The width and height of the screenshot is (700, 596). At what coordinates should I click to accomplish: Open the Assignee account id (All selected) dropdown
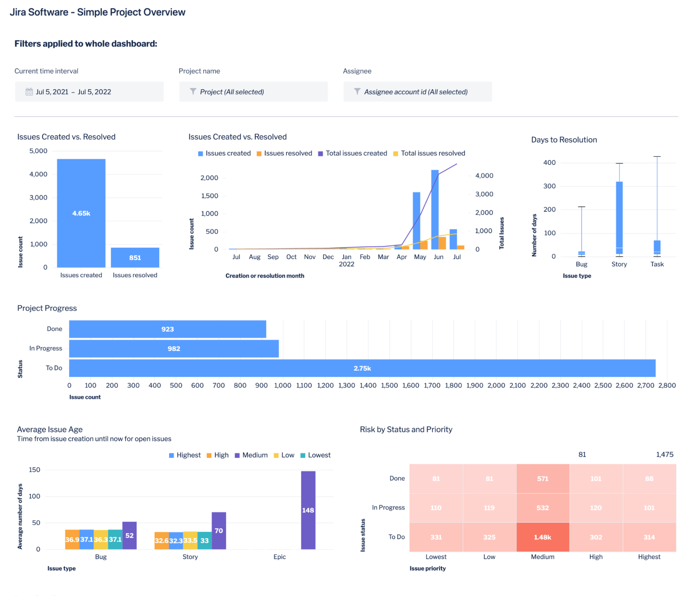(x=417, y=91)
